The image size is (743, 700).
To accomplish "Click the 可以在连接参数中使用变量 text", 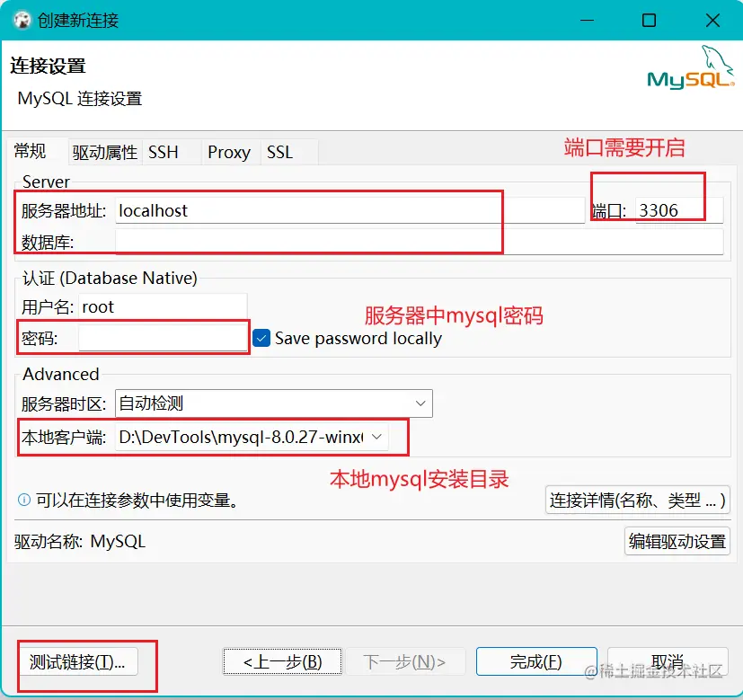I will tap(137, 500).
